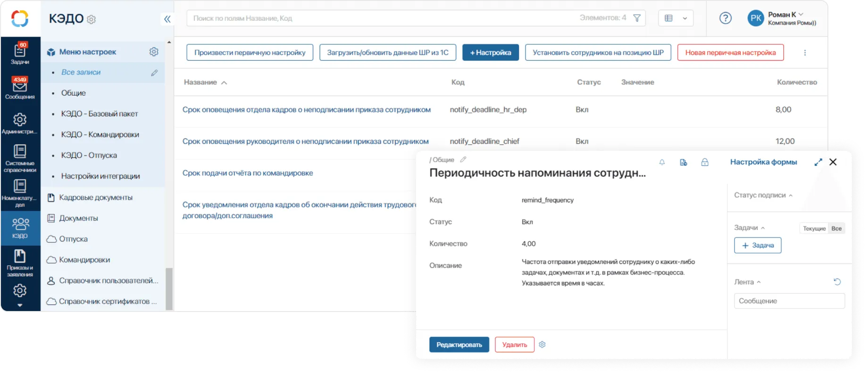Image resolution: width=868 pixels, height=377 pixels.
Task: Click the filter funnel icon in search
Action: pyautogui.click(x=637, y=18)
